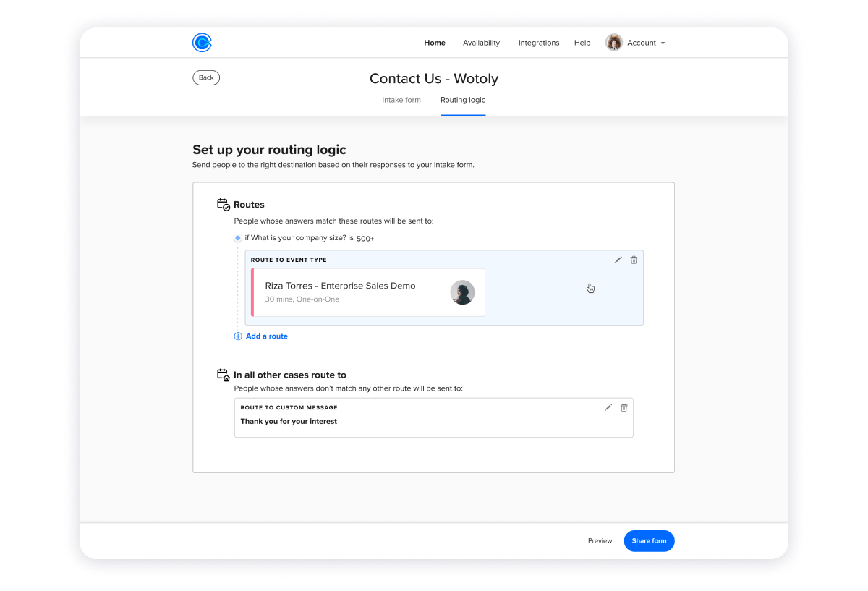Image resolution: width=868 pixels, height=591 pixels.
Task: Click the Preview link
Action: pyautogui.click(x=600, y=541)
